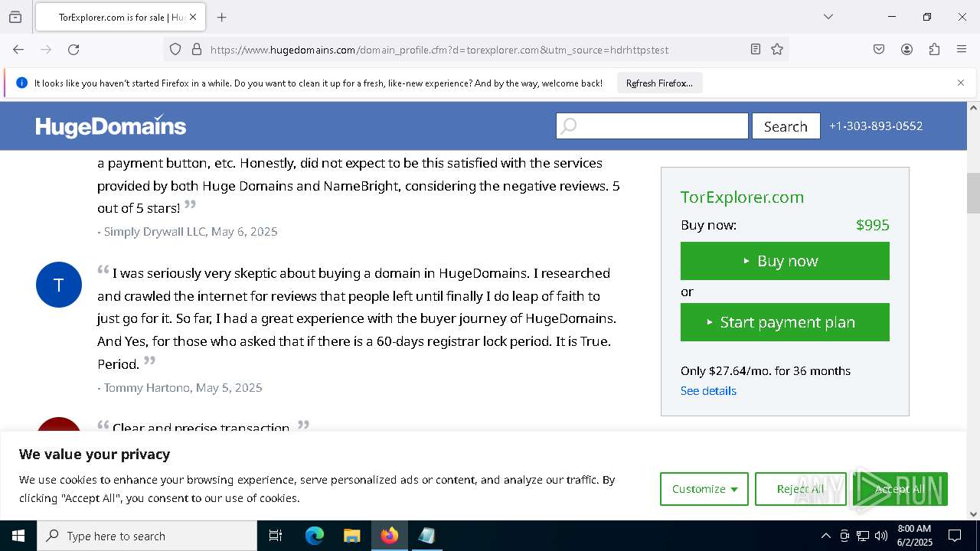This screenshot has height=551, width=980.
Task: Toggle reader view icon
Action: tap(756, 50)
